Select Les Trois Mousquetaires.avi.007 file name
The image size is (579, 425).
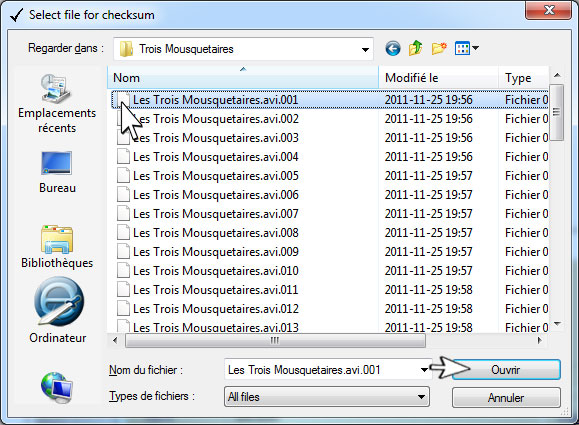point(215,214)
